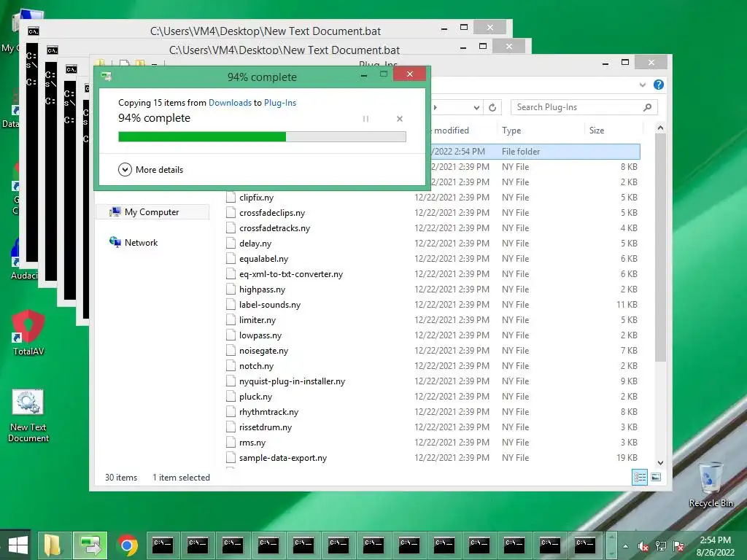Refresh the Plug-Ins folder view
Image resolution: width=747 pixels, height=560 pixels.
492,108
